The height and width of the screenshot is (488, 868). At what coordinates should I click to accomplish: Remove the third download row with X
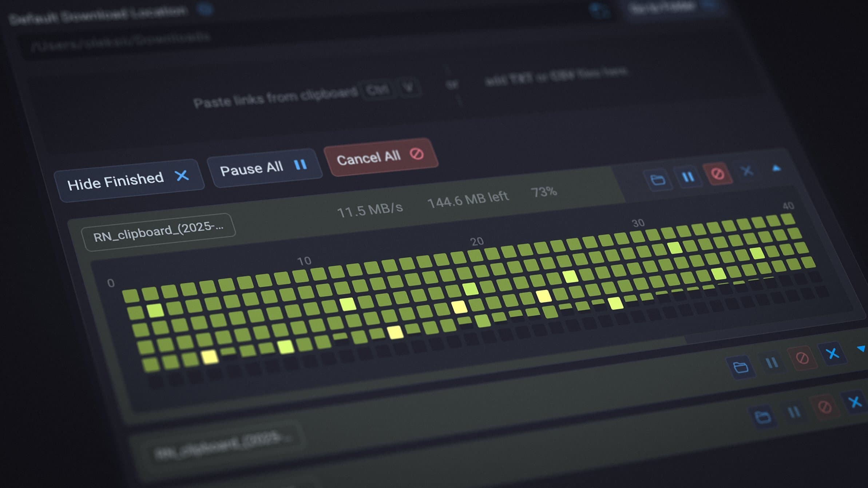855,402
